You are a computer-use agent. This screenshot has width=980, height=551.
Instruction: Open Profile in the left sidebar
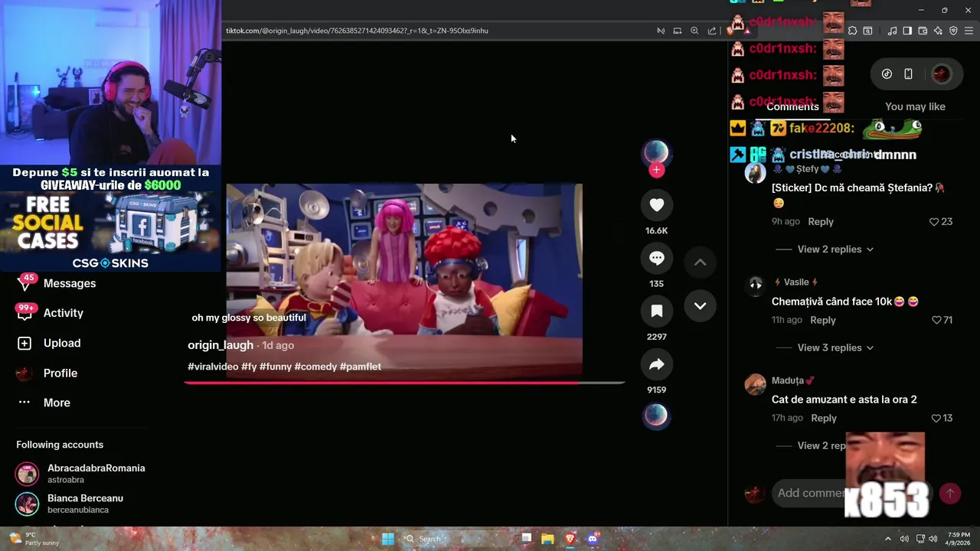47,373
